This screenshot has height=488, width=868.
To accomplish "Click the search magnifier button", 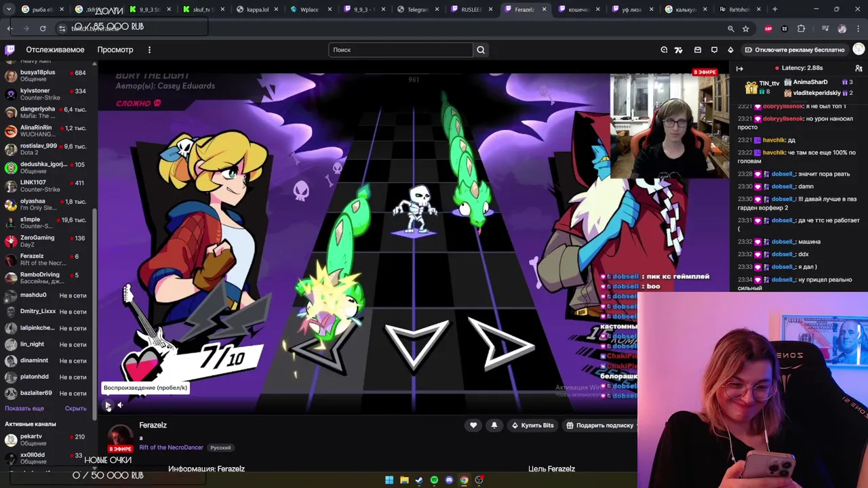I will [481, 49].
